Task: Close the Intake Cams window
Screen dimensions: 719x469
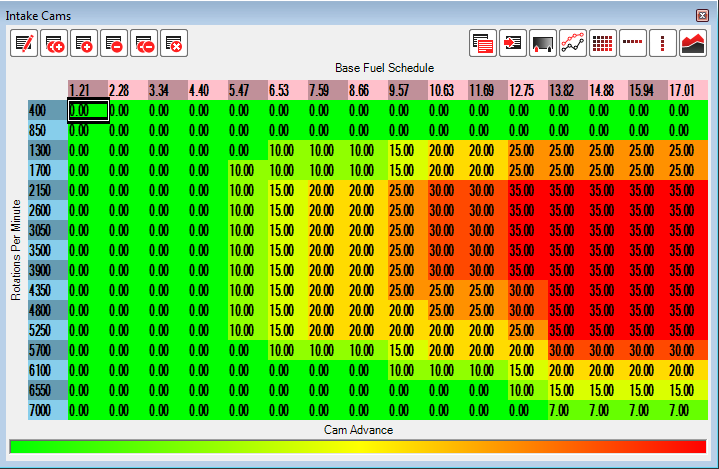Action: pos(702,16)
